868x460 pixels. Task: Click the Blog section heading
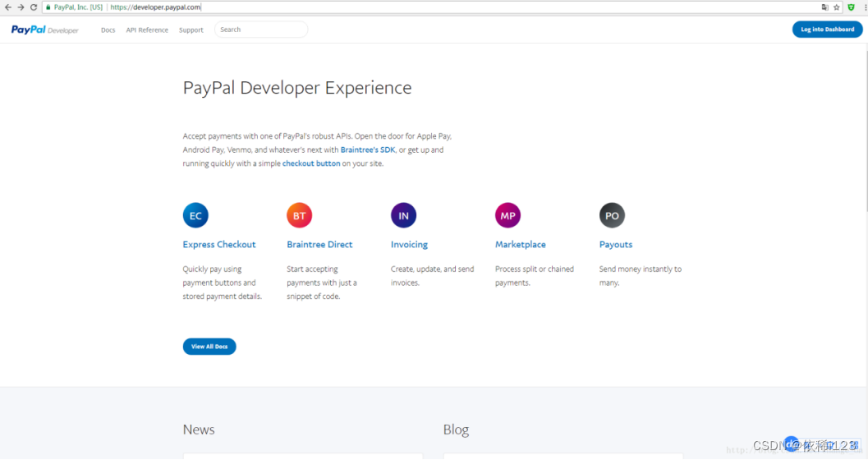point(456,430)
